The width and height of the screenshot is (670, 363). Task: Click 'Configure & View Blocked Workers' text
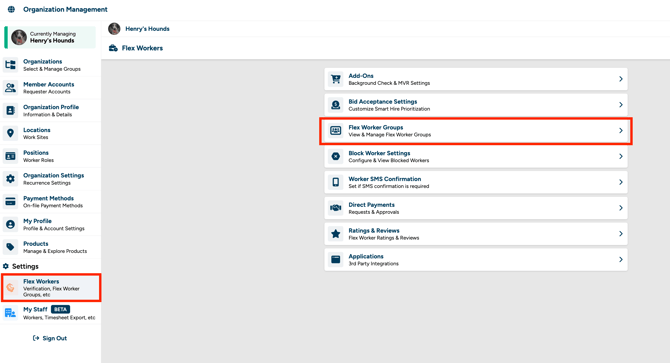coord(389,161)
